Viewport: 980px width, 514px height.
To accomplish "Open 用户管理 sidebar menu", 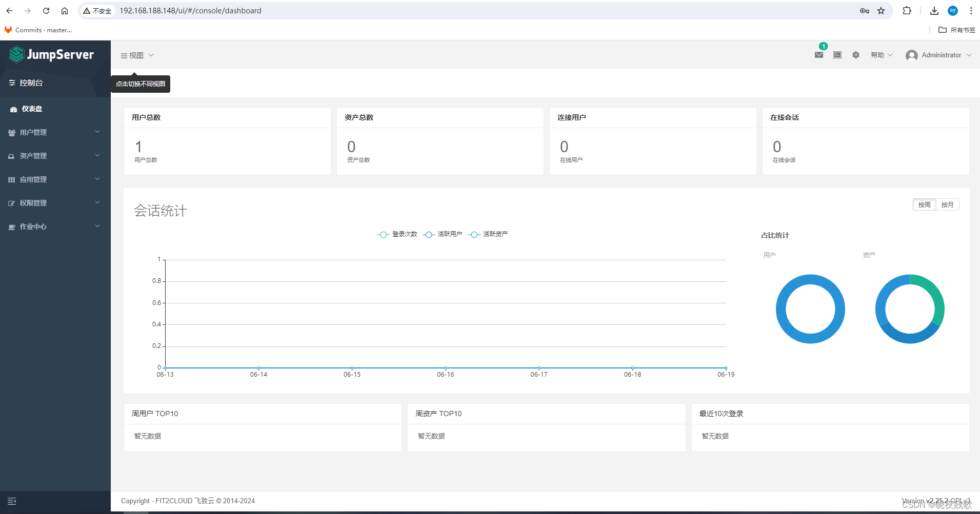I will (55, 133).
